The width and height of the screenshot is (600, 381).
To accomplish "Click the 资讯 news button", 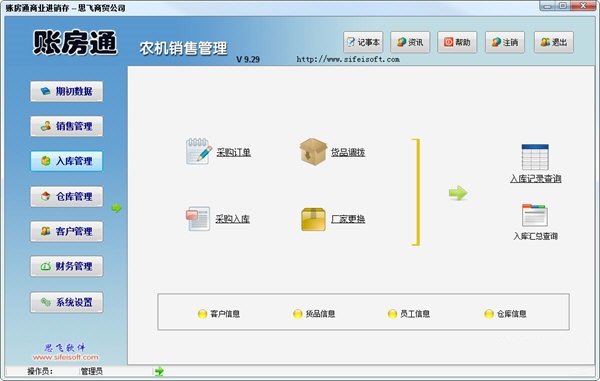I will [x=410, y=42].
